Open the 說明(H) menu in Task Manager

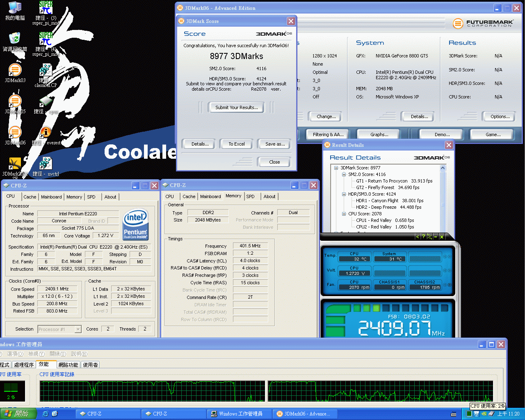[79, 354]
